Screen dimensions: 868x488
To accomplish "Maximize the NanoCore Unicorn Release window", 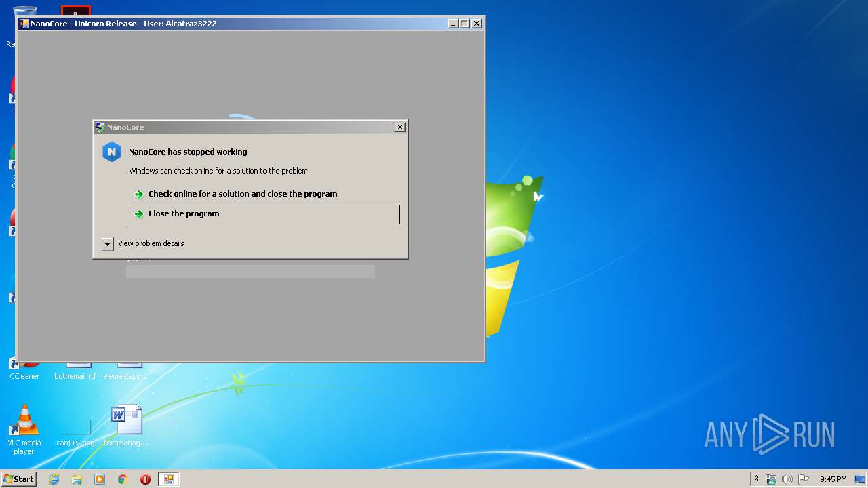I will tap(465, 24).
